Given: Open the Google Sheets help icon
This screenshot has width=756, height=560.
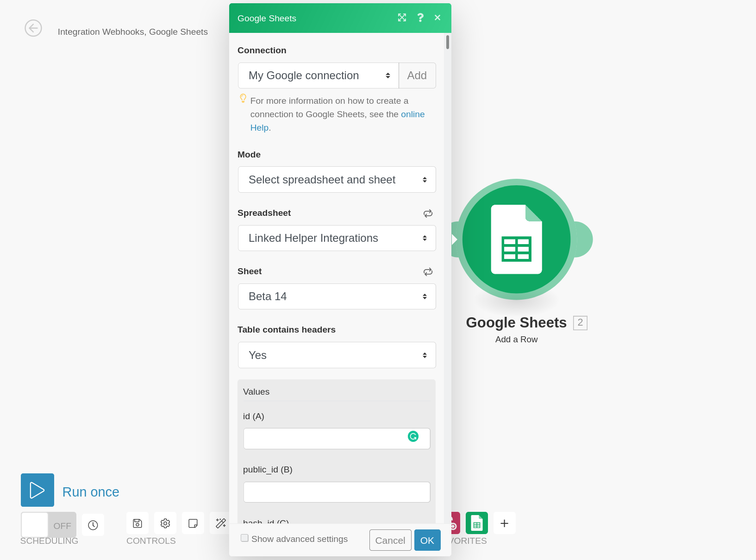Looking at the screenshot, I should 420,18.
